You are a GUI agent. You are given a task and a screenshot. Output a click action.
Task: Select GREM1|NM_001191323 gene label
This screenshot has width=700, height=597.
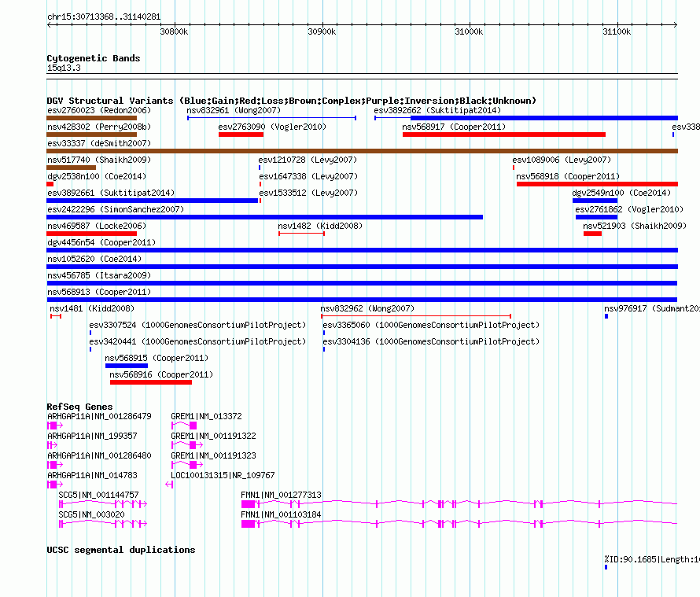(213, 455)
